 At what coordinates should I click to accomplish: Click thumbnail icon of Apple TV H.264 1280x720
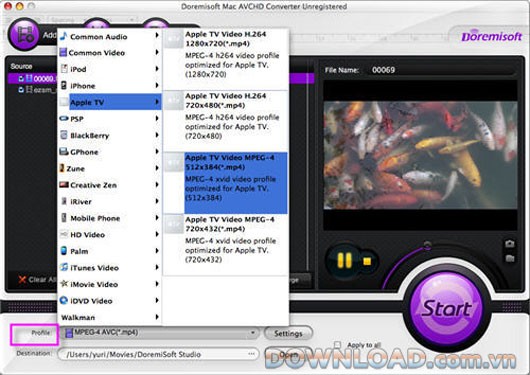174,39
